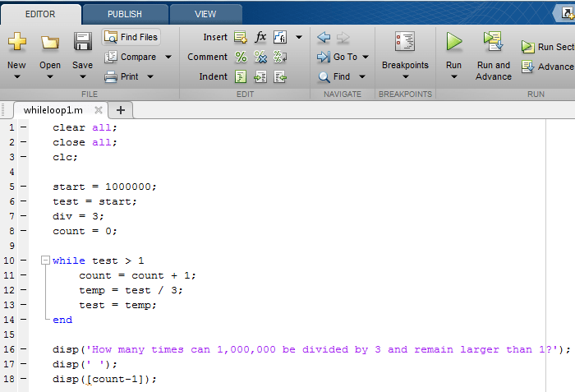
Task: Set breakpoint dash on line 12
Action: click(24, 290)
